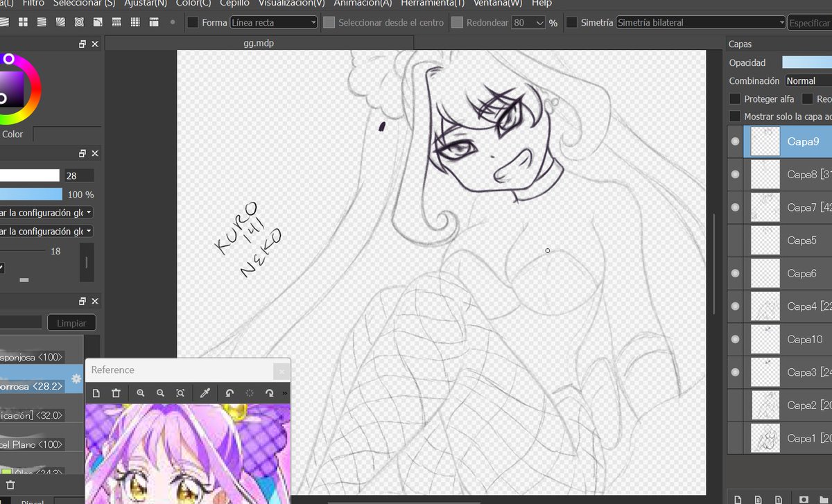Select the circle snap icon
Screen dimensions: 832x504
79,22
